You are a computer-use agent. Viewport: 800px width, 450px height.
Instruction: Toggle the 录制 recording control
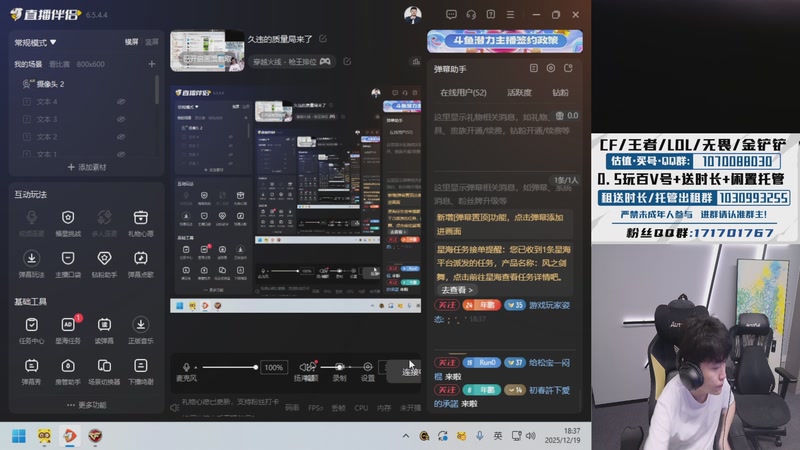click(339, 371)
